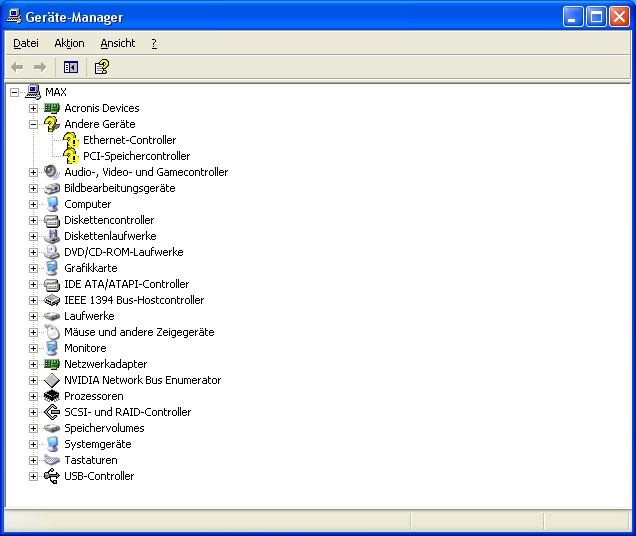Select the Speichervolumes label
Viewport: 636px width, 536px height.
point(104,428)
